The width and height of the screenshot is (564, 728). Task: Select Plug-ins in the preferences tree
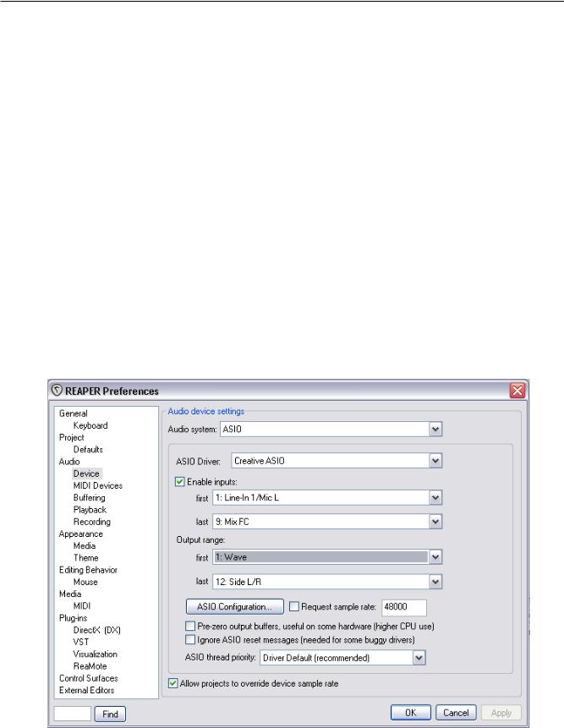73,618
